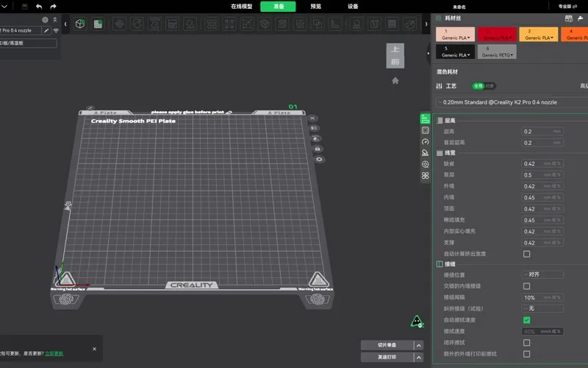Open the 接缝位置 对齐 dropdown
588x368 pixels.
tap(542, 275)
